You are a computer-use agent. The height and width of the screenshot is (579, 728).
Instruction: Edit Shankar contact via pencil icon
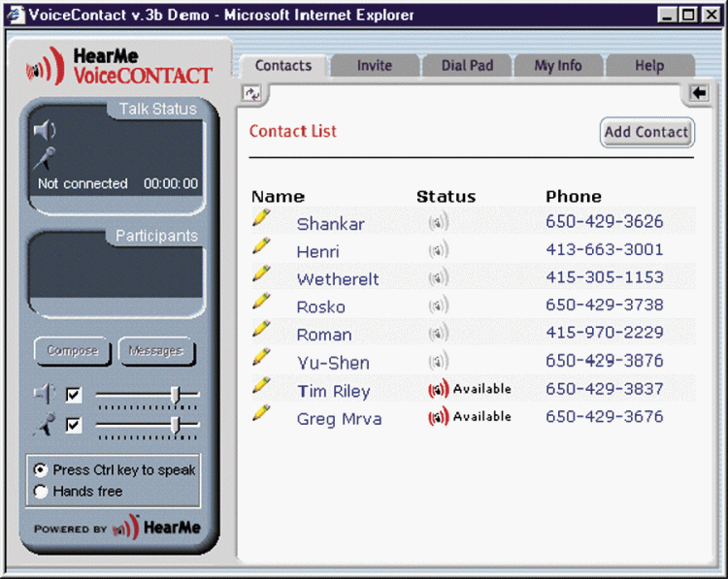pos(261,217)
